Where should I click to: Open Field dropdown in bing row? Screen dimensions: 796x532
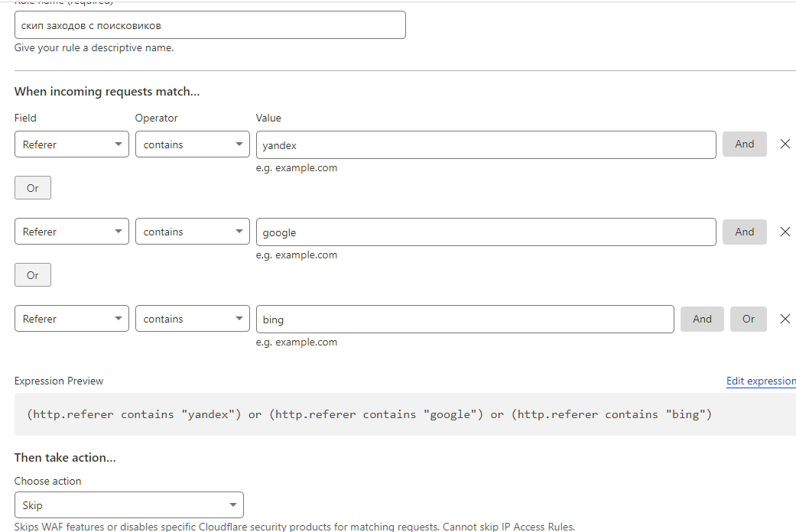(72, 319)
